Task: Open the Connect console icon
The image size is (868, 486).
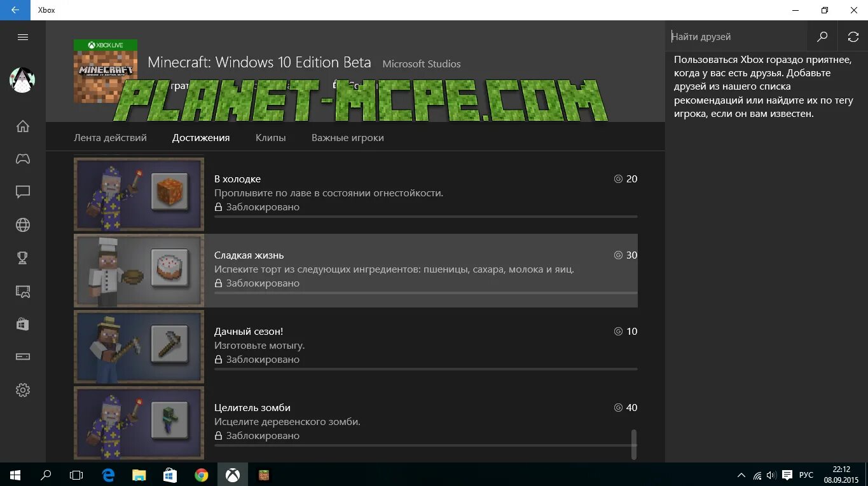Action: click(x=23, y=357)
